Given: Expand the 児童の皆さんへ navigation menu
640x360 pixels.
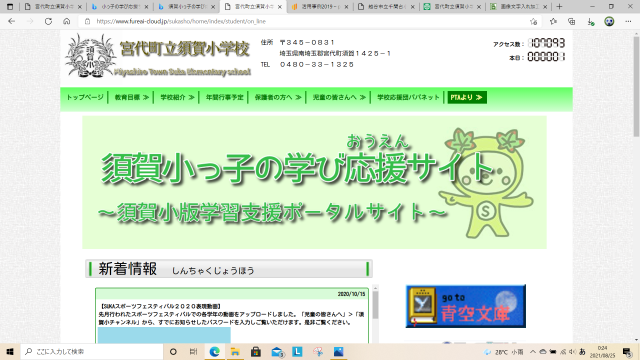Looking at the screenshot, I should (339, 97).
